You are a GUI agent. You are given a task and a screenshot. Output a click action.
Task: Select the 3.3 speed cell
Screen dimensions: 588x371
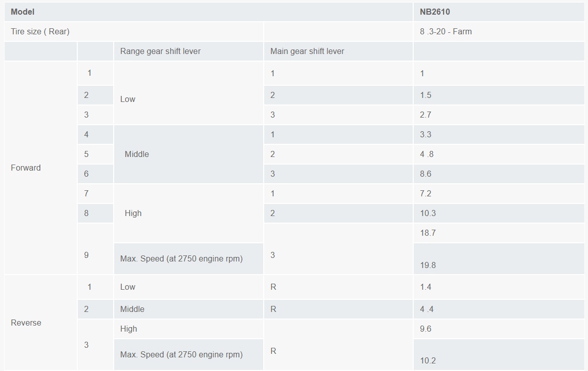(x=425, y=134)
